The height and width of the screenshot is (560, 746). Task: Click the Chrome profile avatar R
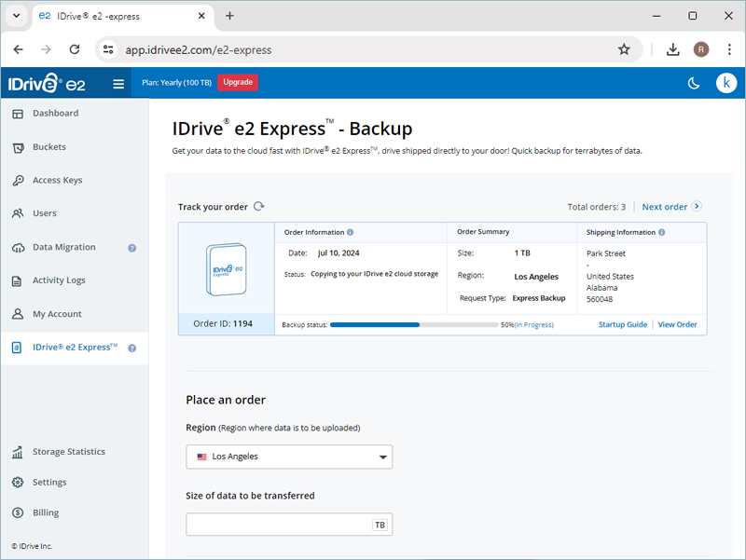pos(701,49)
